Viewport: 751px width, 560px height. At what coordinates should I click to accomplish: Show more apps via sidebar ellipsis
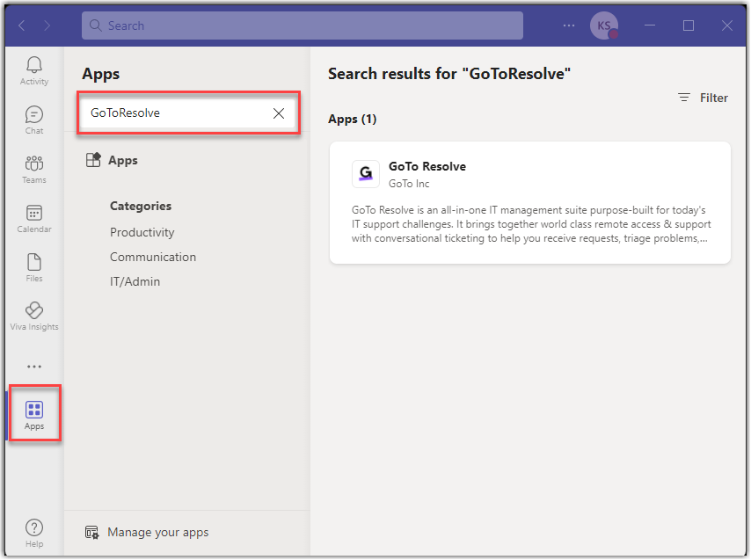click(34, 367)
